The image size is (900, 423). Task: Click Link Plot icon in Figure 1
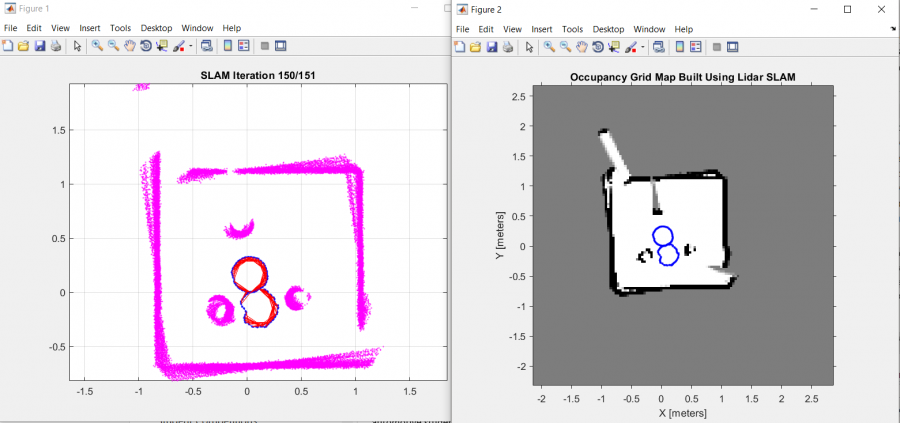point(206,46)
